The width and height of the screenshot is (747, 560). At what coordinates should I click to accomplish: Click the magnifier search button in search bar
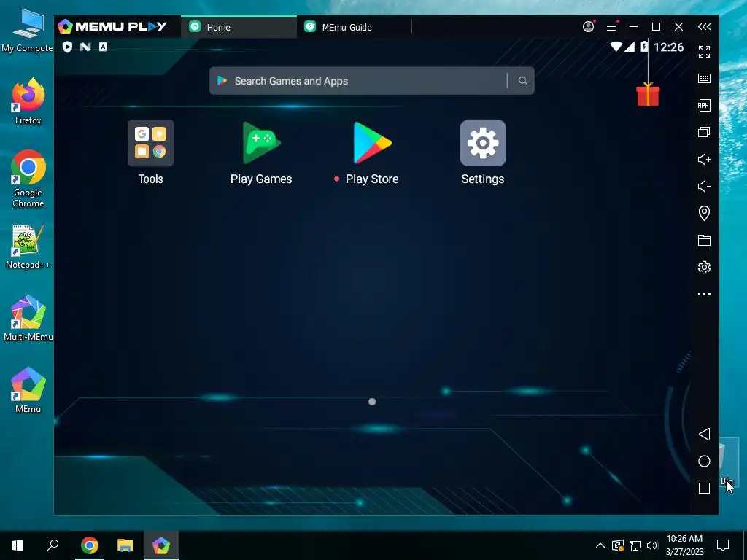pyautogui.click(x=522, y=80)
